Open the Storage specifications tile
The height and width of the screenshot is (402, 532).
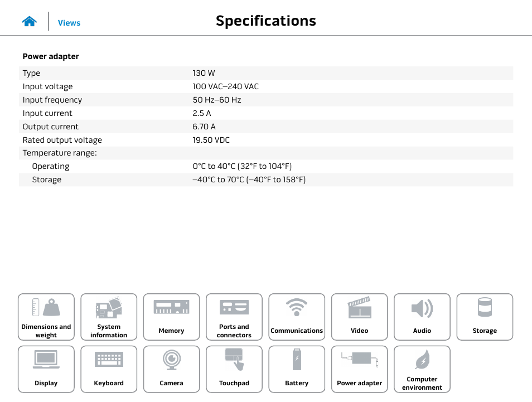pyautogui.click(x=485, y=317)
